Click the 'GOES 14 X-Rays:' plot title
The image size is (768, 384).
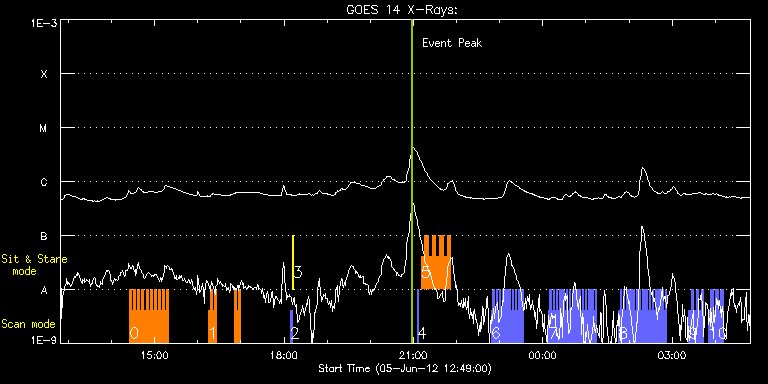[402, 10]
